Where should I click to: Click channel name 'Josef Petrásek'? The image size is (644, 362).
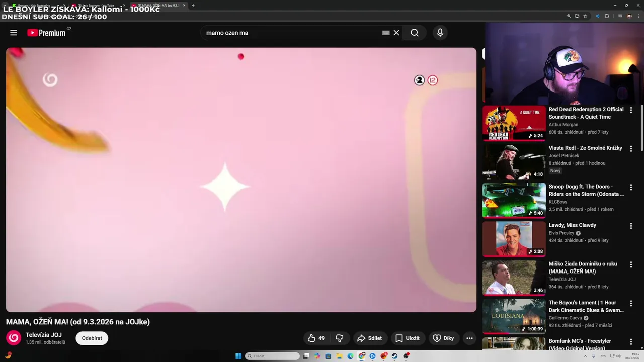click(564, 156)
